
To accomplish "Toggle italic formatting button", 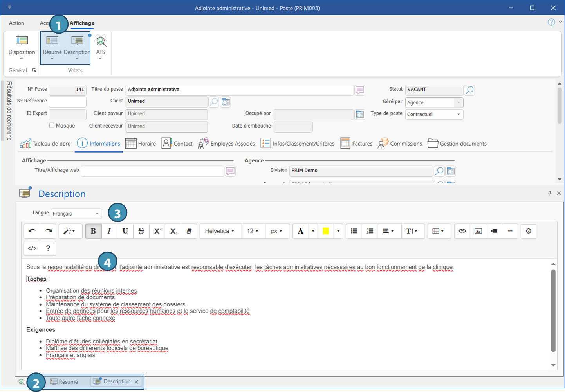I will (x=109, y=231).
